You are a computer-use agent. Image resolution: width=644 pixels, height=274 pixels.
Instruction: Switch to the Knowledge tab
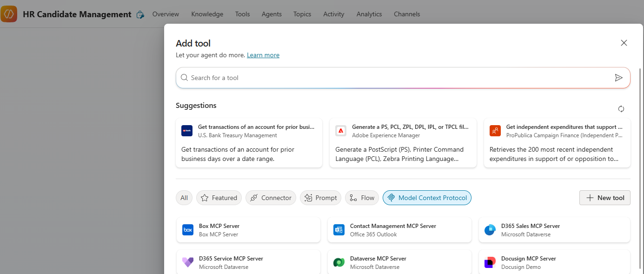coord(207,14)
